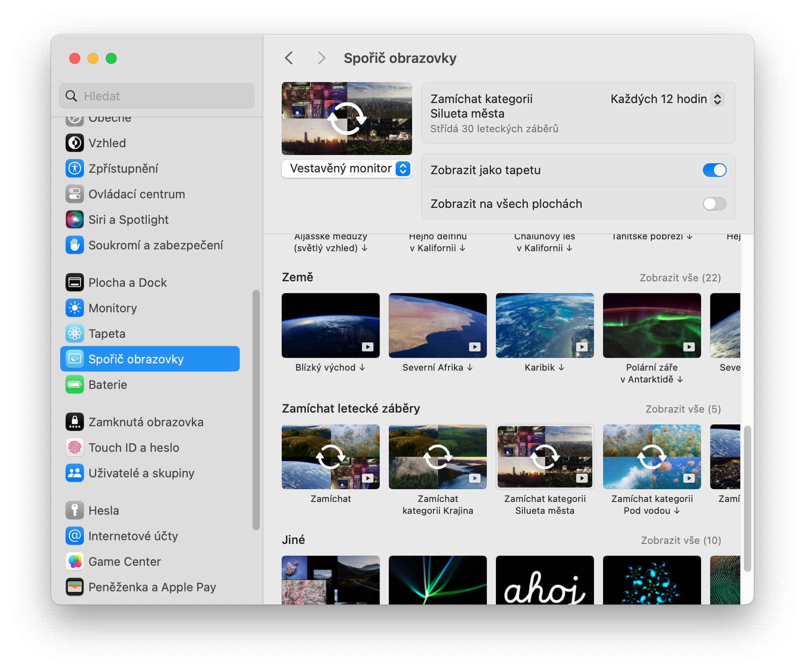Click Zobrazit vše (22) for Země
The image size is (805, 672).
click(x=680, y=278)
